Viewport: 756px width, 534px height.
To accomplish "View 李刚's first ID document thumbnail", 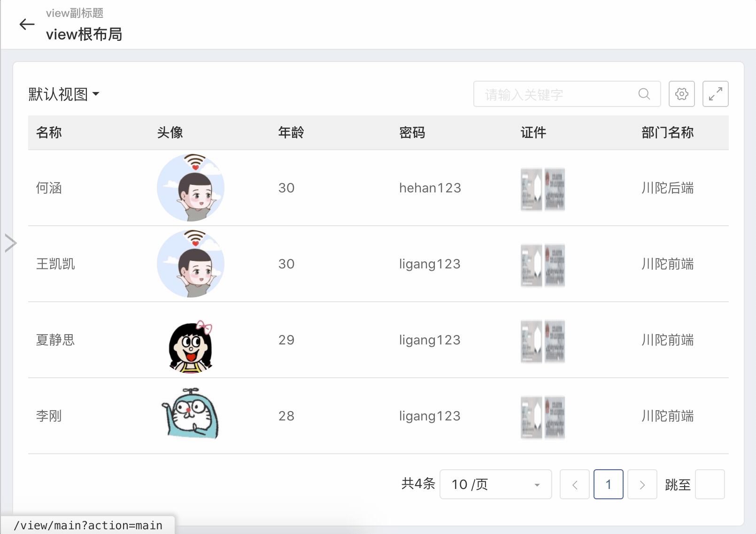I will pyautogui.click(x=532, y=418).
